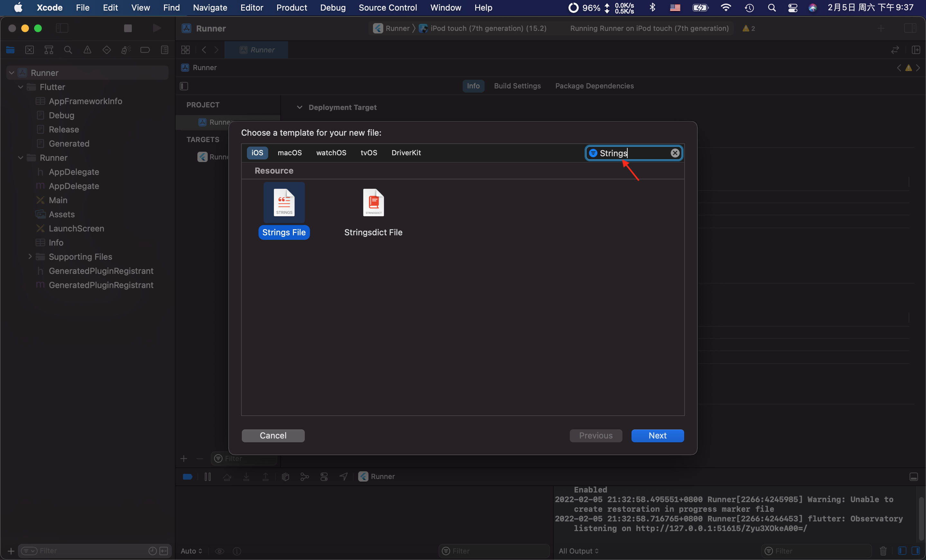926x560 pixels.
Task: Click the Previous button in dialog
Action: 596,436
